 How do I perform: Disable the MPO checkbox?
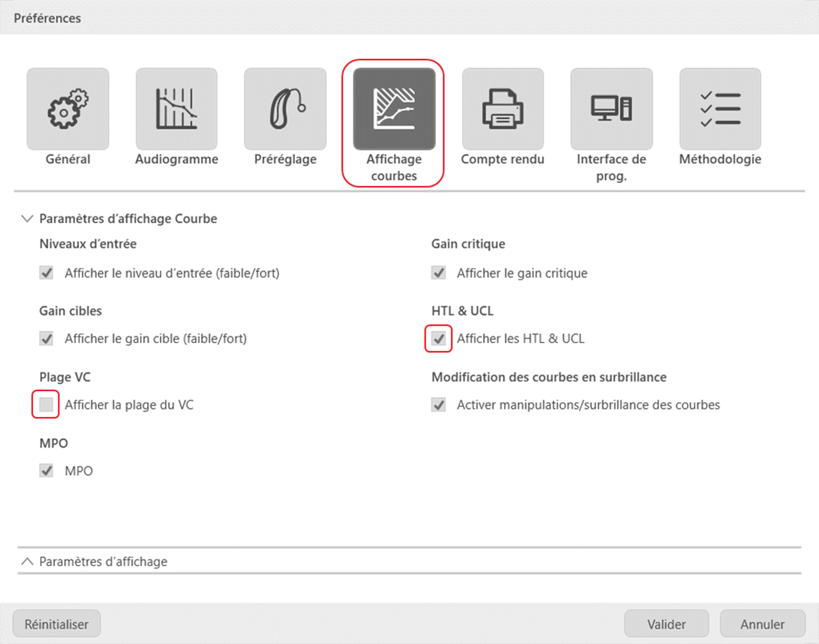(x=47, y=471)
